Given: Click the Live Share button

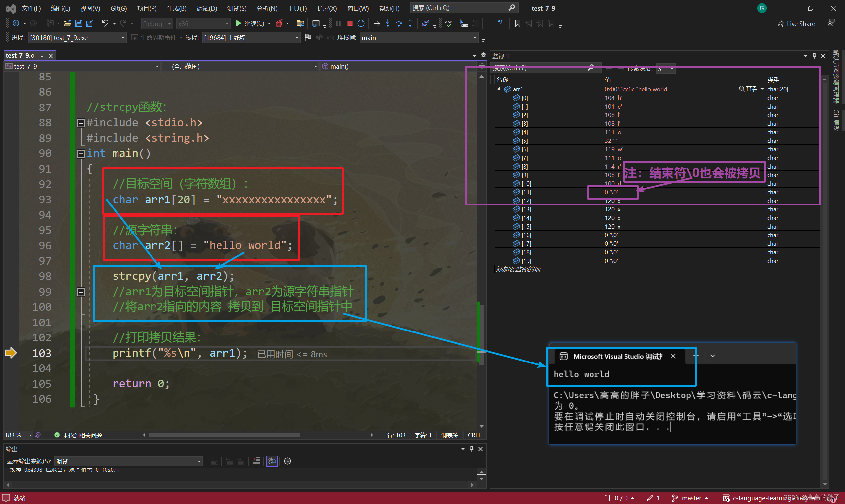Looking at the screenshot, I should point(796,24).
